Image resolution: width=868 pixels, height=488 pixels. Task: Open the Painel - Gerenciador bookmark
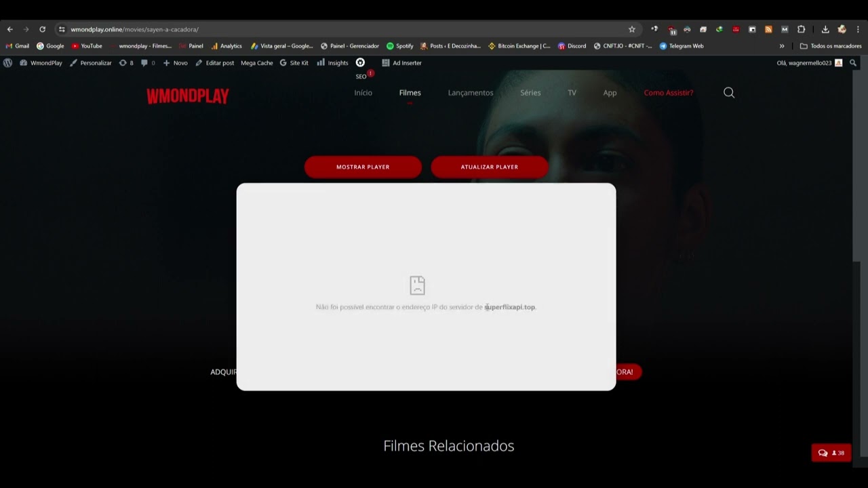point(350,46)
